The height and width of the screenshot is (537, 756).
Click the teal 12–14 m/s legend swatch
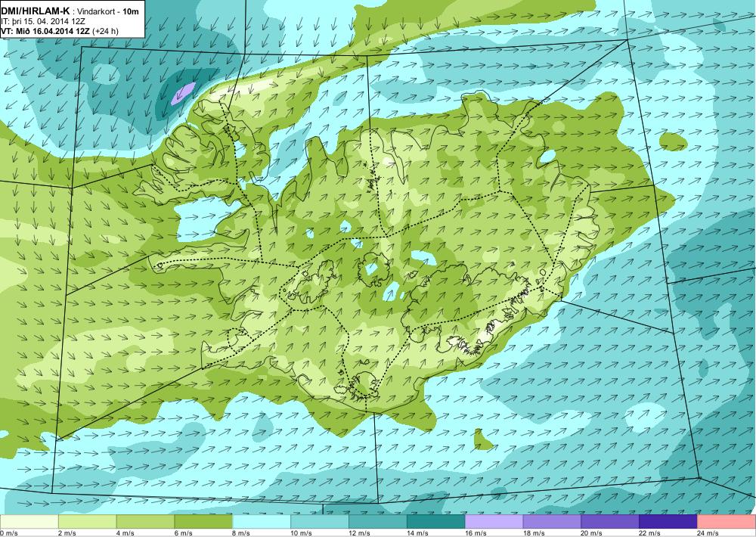point(377,522)
